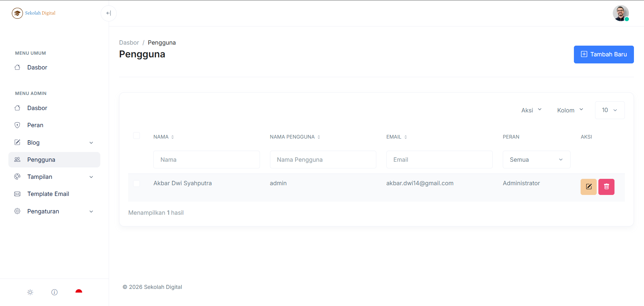
Task: Focus the Email filter input field
Action: pos(439,160)
